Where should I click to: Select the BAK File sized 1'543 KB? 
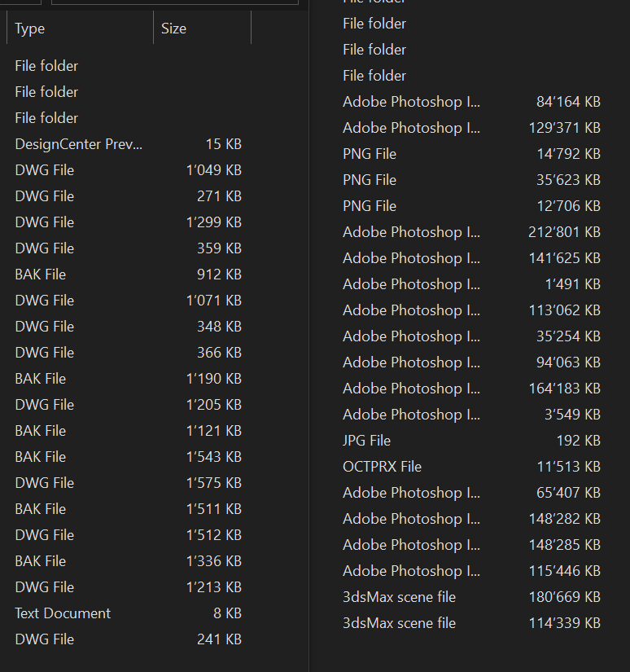tap(41, 457)
